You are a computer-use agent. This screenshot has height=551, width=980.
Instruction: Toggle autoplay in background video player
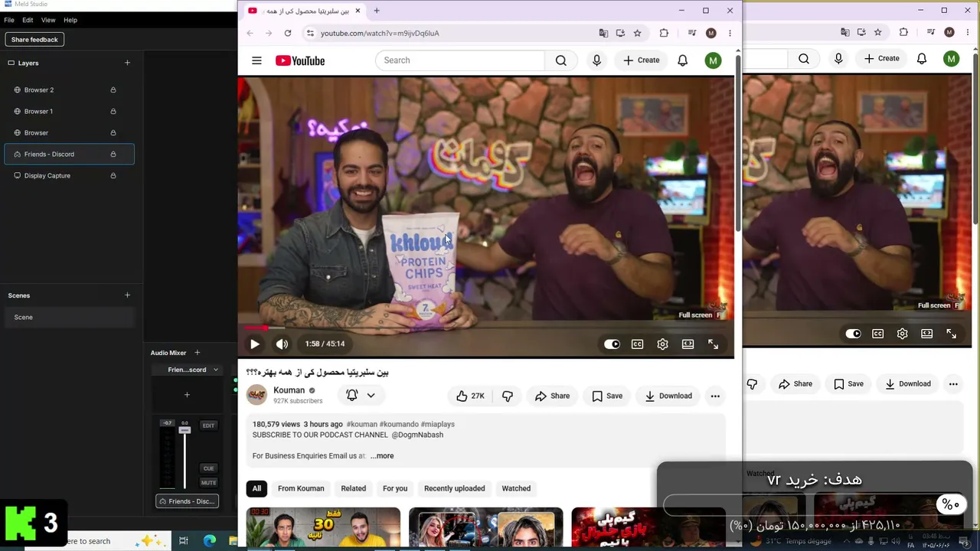pos(853,334)
